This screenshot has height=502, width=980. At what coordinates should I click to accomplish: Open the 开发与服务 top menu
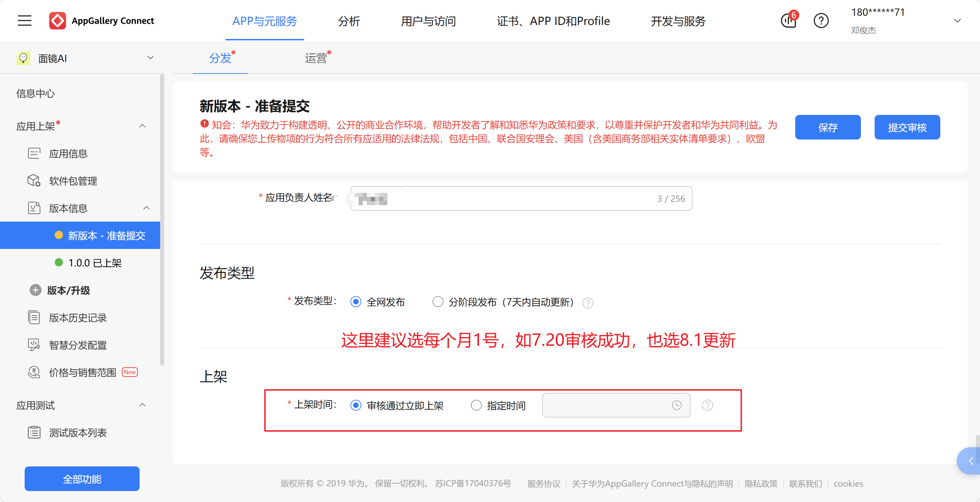point(678,21)
